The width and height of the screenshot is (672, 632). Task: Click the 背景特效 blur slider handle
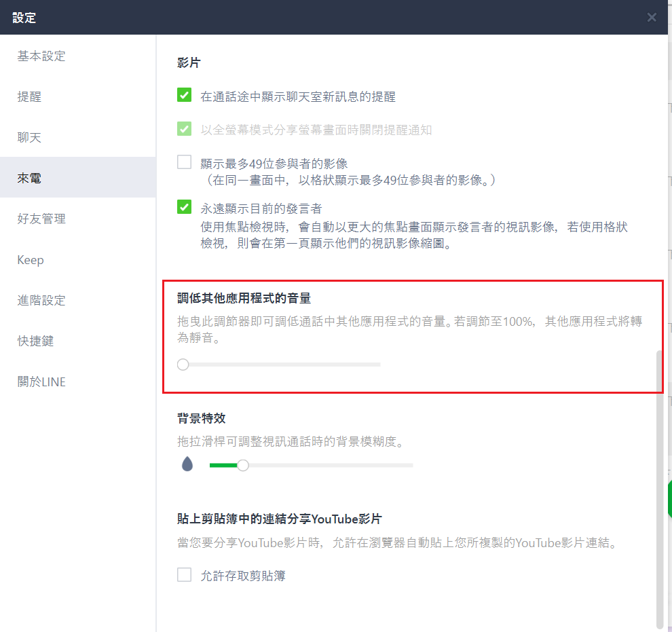pyautogui.click(x=243, y=465)
